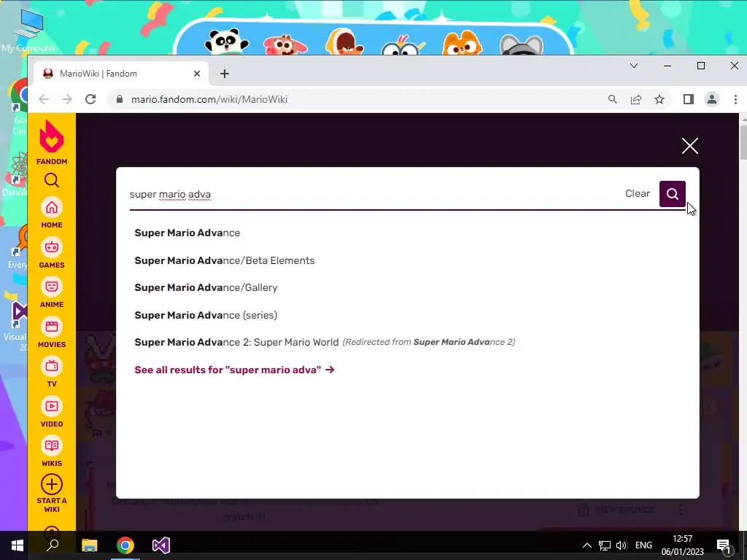Close the search overlay with X

click(x=689, y=146)
